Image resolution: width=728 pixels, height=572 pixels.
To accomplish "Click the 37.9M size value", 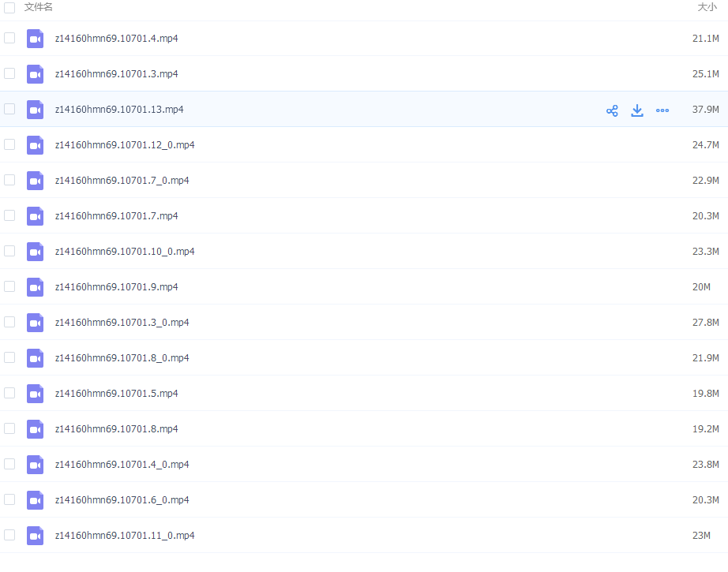I will click(x=706, y=110).
